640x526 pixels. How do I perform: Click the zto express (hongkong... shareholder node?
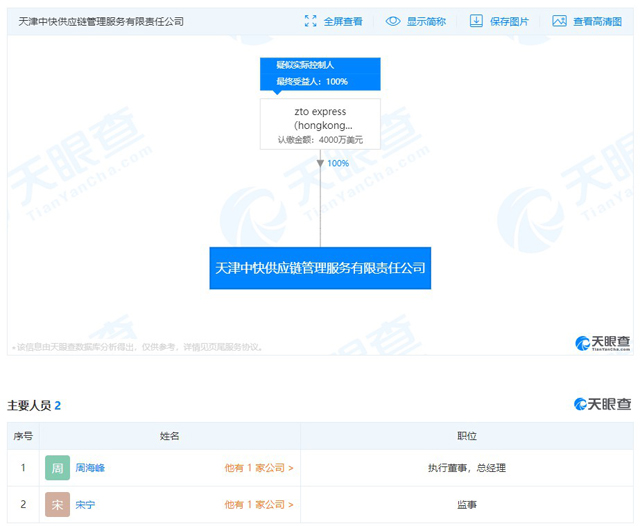coord(320,124)
